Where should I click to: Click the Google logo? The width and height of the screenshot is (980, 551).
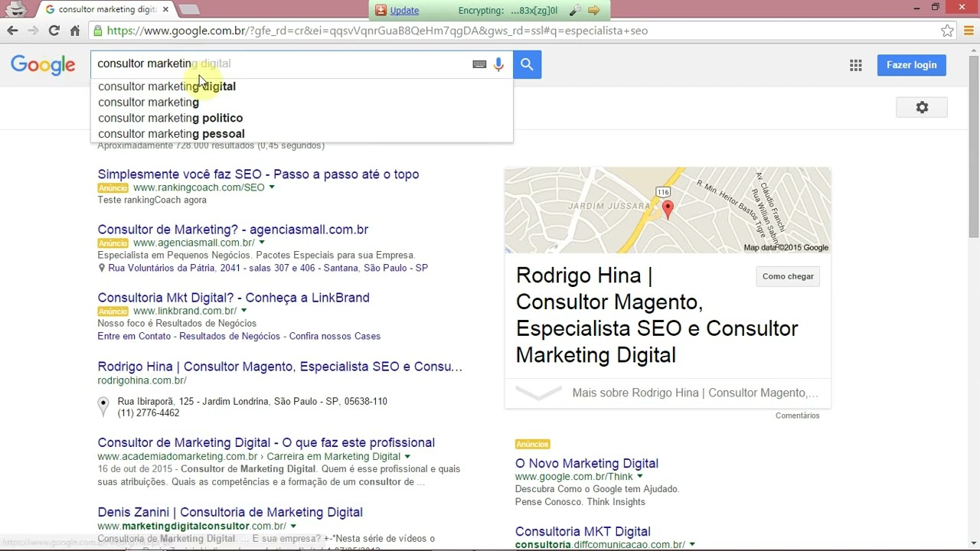pos(43,65)
